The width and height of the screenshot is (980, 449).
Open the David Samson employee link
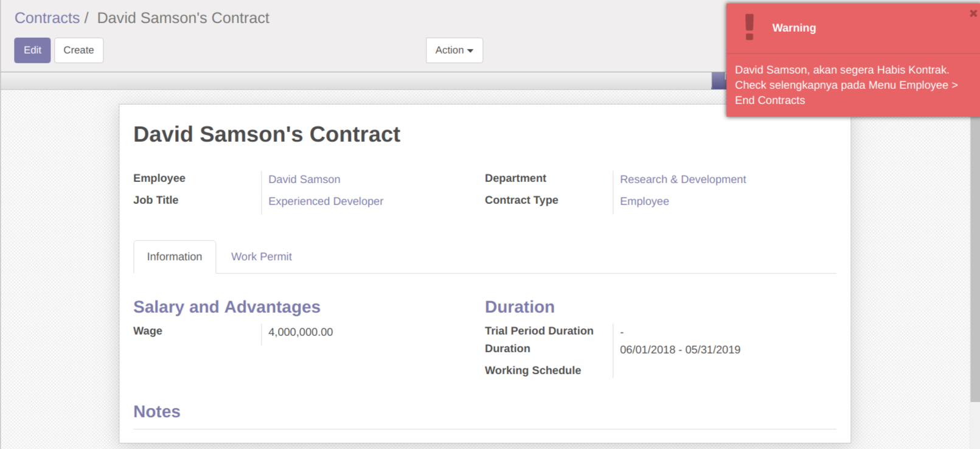[x=304, y=179]
